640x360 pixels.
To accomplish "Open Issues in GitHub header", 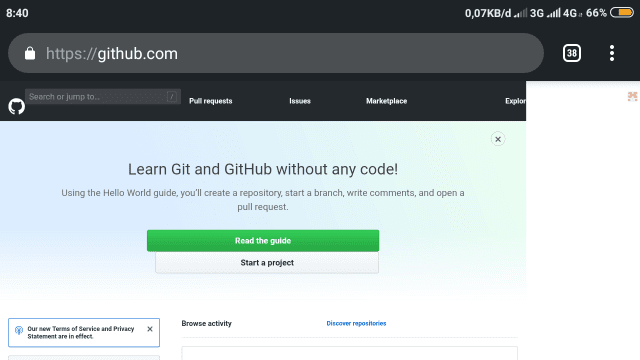I will tap(300, 101).
